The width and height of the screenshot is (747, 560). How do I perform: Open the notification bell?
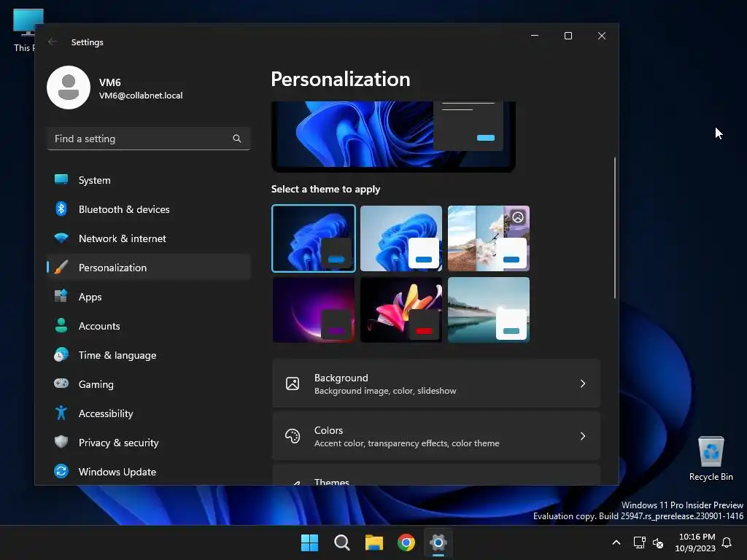(x=727, y=542)
